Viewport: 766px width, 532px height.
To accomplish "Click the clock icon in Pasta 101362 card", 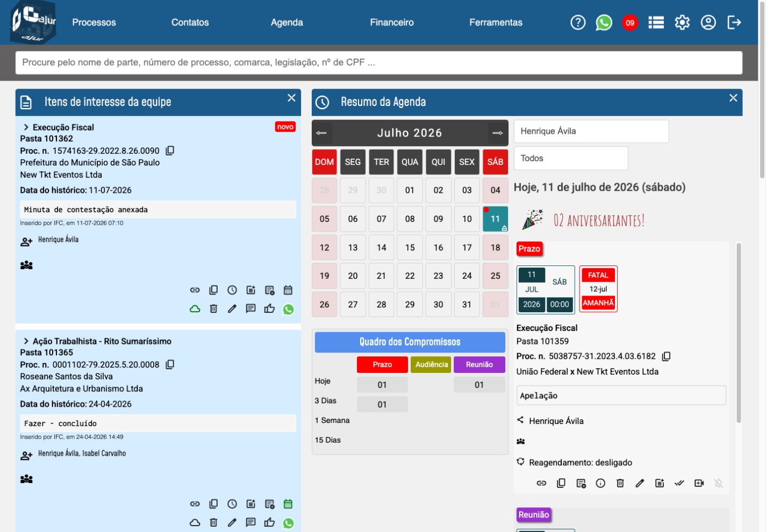I will [x=232, y=290].
